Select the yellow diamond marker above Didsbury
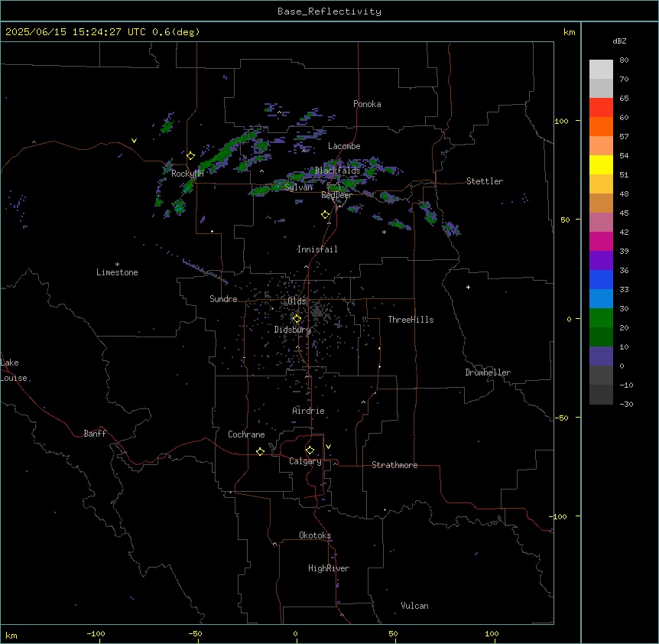659x644 pixels. (297, 319)
